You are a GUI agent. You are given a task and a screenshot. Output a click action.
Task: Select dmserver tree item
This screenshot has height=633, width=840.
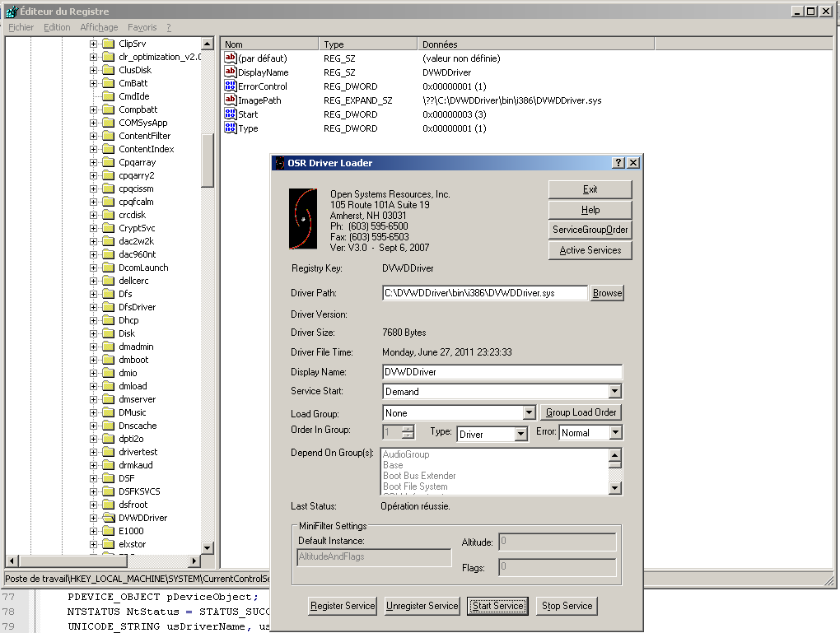(x=138, y=399)
